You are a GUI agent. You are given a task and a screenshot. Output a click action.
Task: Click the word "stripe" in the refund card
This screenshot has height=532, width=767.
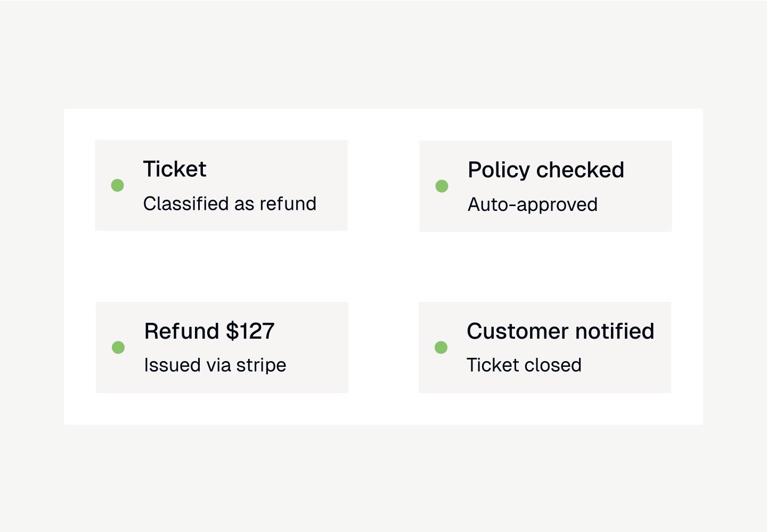tap(261, 365)
